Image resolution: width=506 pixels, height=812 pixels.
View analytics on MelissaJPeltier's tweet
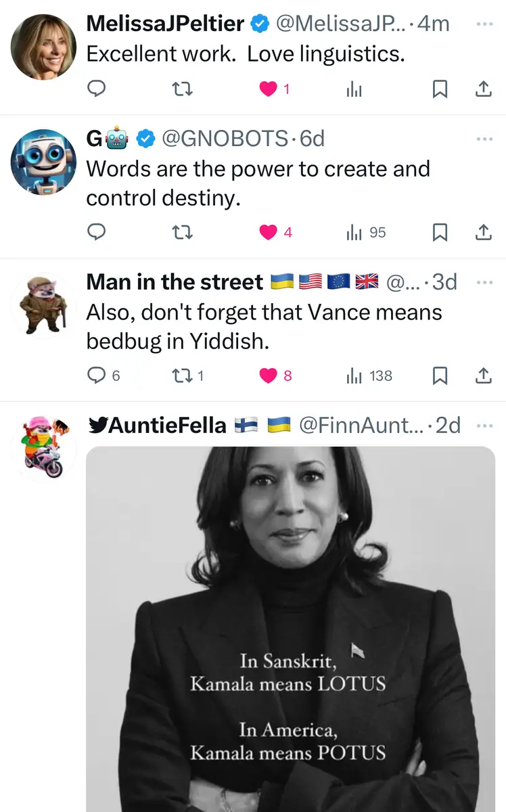(354, 89)
